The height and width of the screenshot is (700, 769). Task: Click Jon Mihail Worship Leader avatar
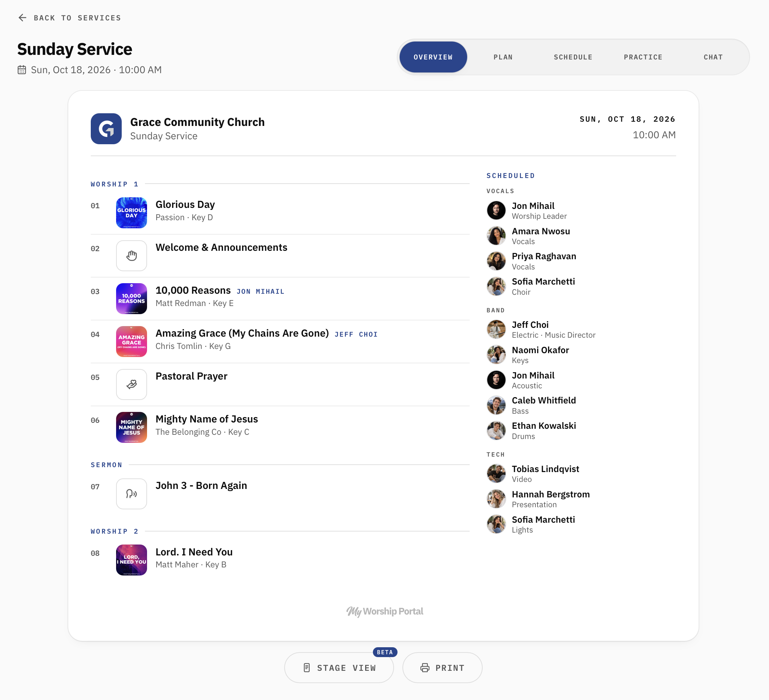pos(496,210)
